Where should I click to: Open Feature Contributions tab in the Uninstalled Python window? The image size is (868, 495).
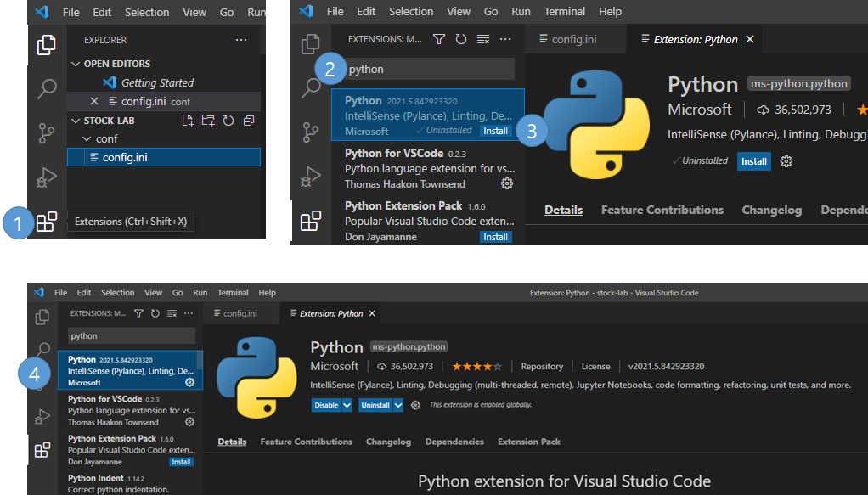click(x=662, y=210)
